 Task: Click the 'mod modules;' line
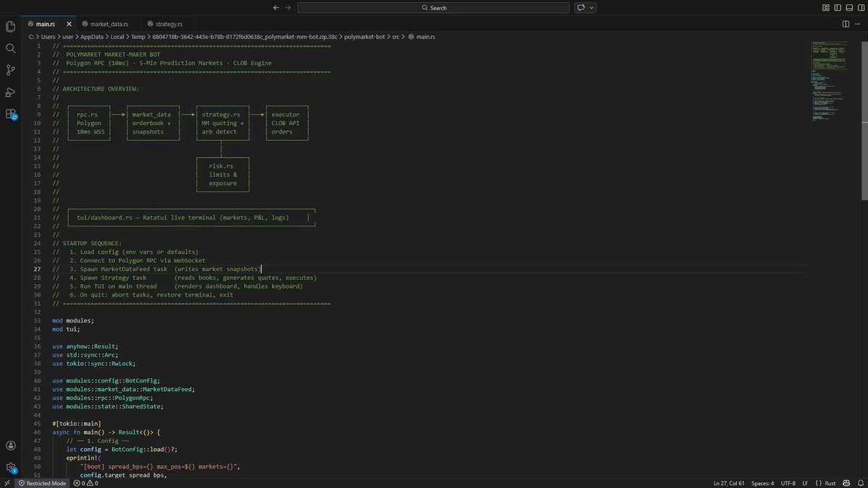[x=73, y=320]
